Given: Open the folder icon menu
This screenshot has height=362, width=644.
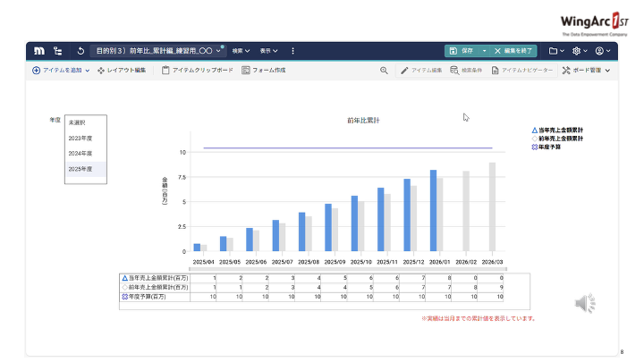Looking at the screenshot, I should click(556, 51).
